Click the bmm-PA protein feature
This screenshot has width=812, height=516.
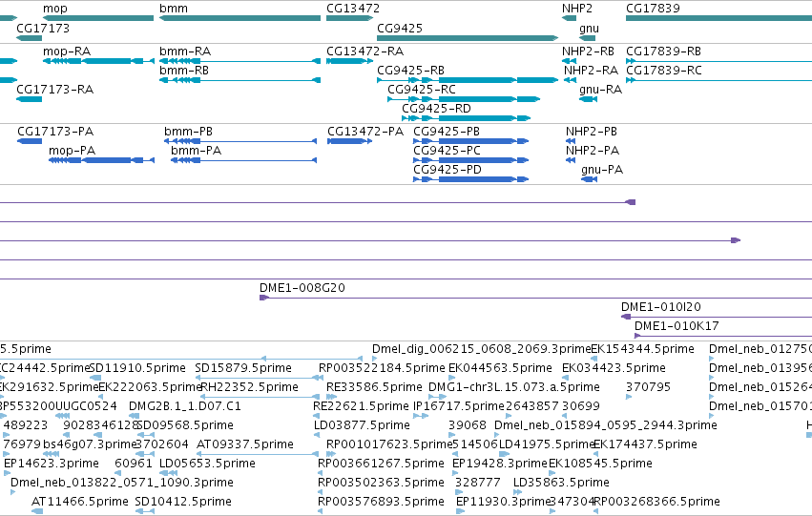244,160
